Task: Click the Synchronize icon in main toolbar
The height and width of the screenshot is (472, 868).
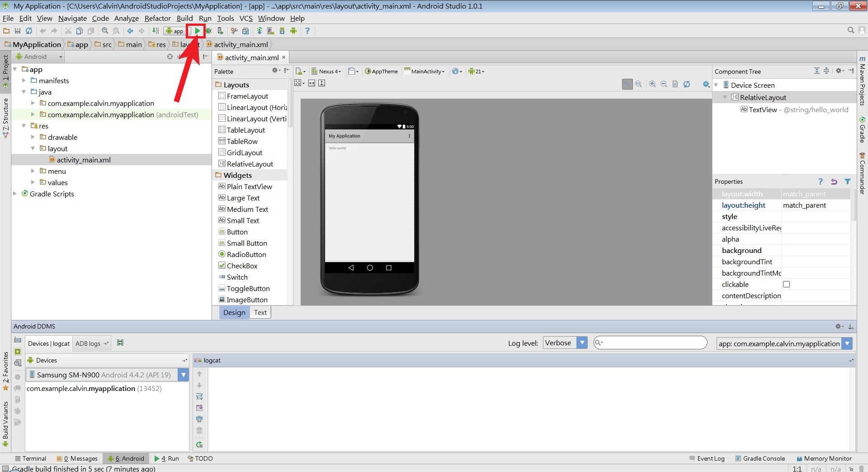Action: point(29,31)
